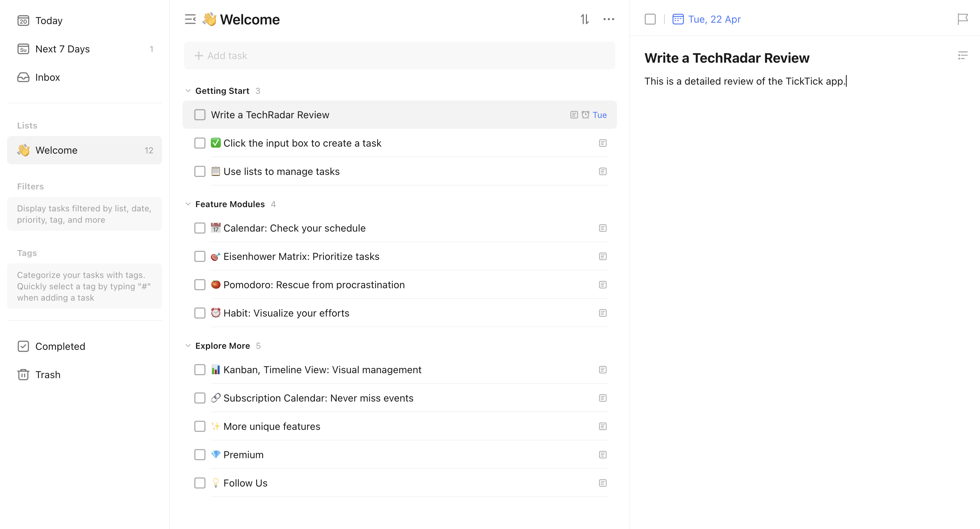This screenshot has height=529, width=980.
Task: Click the alarm reminder icon on the TechRadar row
Action: tap(585, 115)
